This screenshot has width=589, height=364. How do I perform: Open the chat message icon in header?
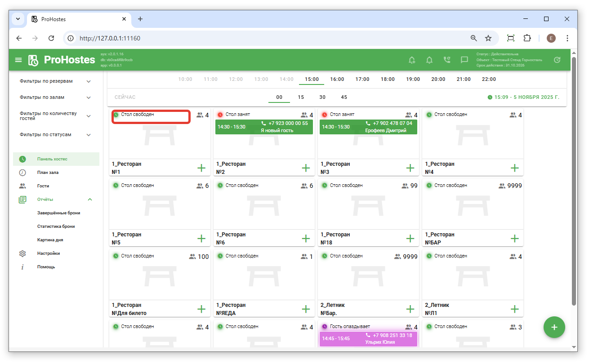pos(464,60)
